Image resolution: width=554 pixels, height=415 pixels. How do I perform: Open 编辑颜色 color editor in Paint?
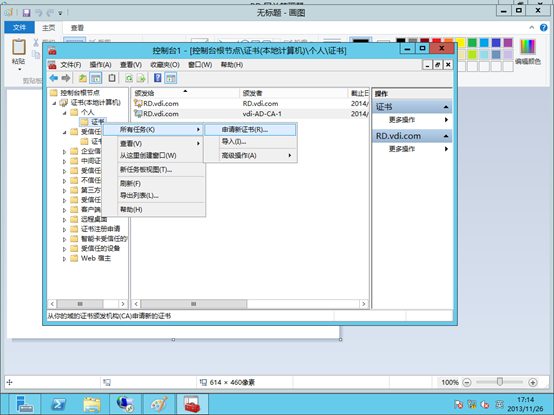[x=528, y=52]
